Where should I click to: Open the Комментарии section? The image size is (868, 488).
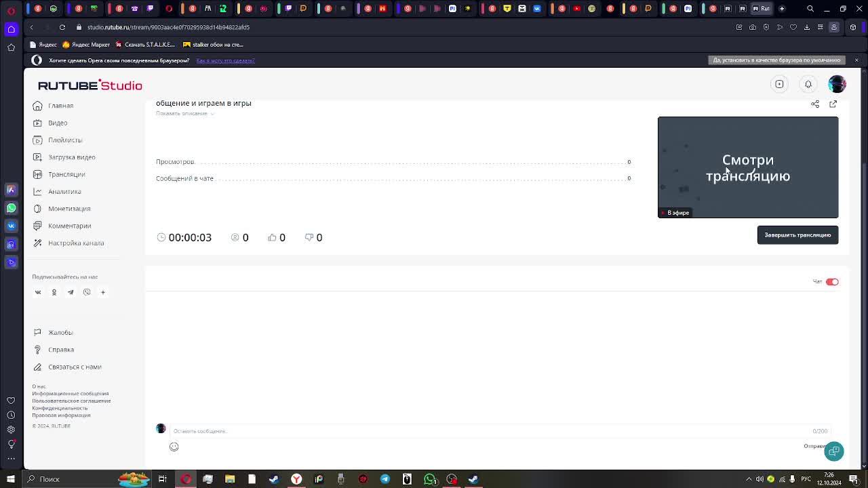[69, 226]
